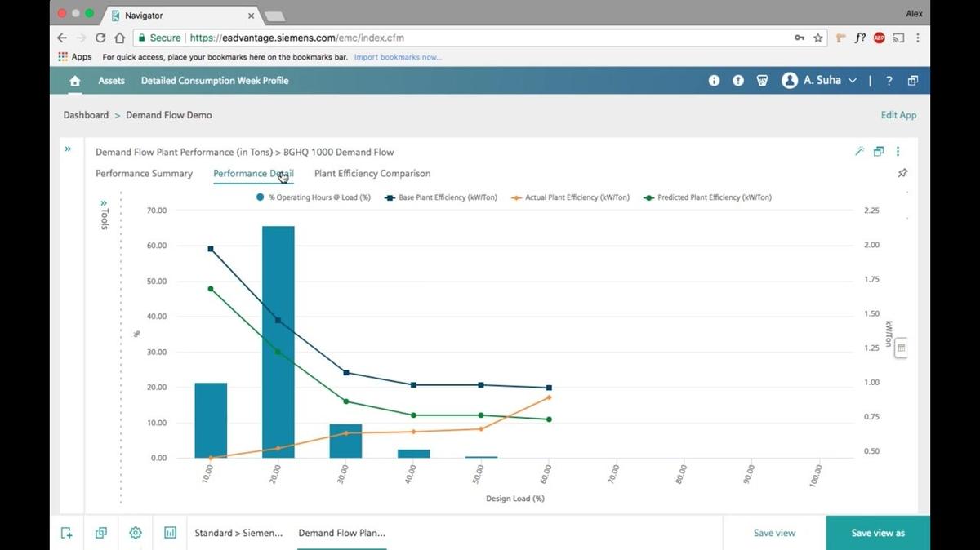The height and width of the screenshot is (550, 980).
Task: Toggle the Predicted Plant Efficiency legend series
Action: click(x=707, y=197)
